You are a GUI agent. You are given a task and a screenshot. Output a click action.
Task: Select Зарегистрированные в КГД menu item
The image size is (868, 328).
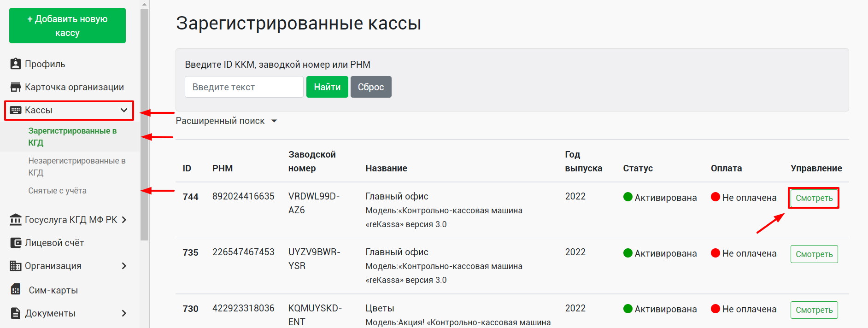coord(72,136)
